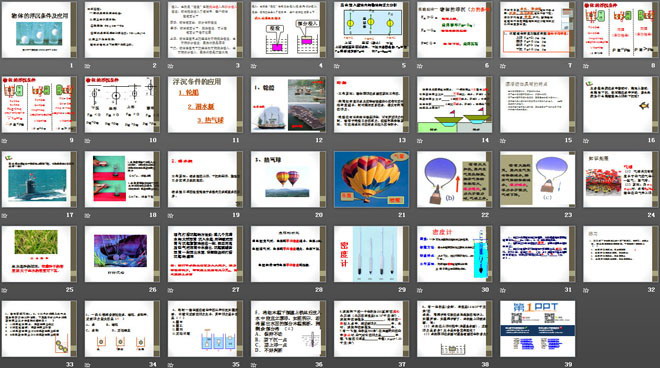
Task: Click animation star icon under slide 5
Action: 337,66
